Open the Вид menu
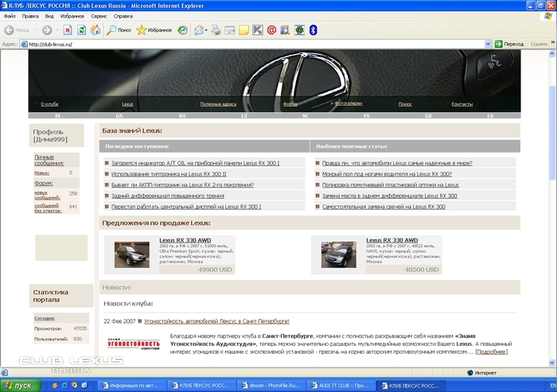Viewport: 557px width, 392px height. click(x=49, y=16)
